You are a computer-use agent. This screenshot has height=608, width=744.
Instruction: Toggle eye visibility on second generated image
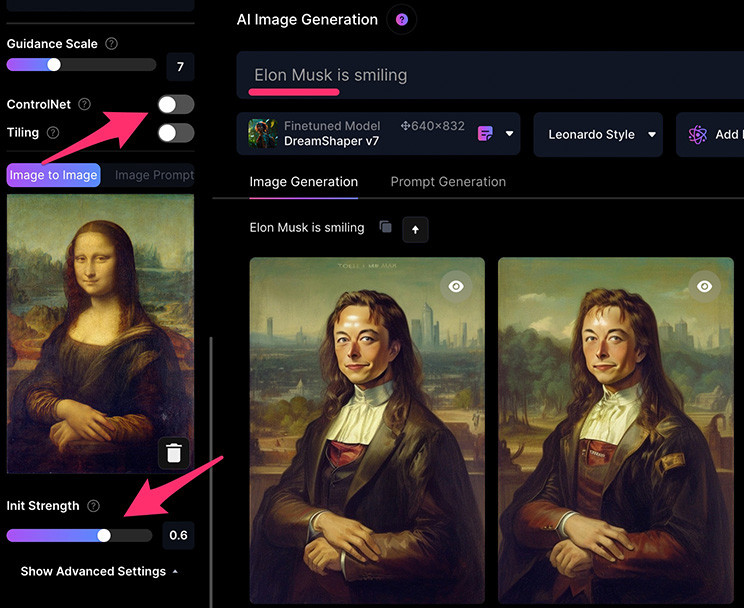[704, 286]
